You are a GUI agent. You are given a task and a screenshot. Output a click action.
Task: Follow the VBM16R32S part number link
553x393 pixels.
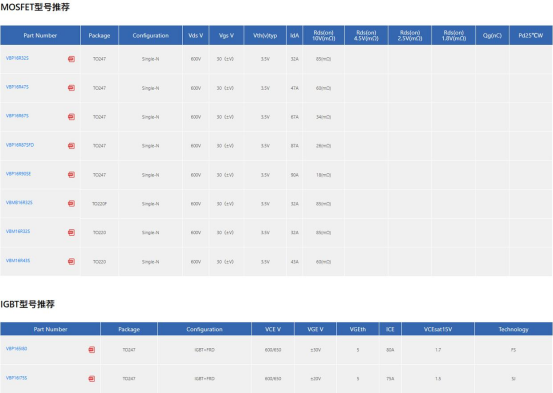[18, 231]
